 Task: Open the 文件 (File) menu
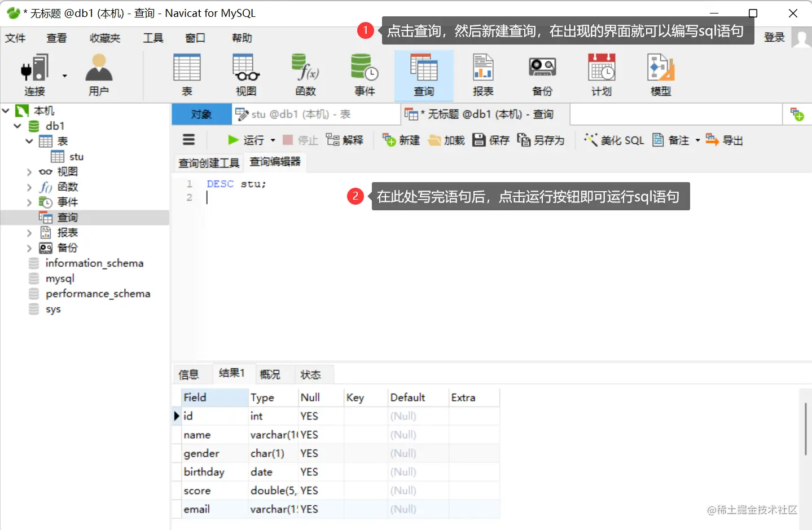(x=15, y=38)
